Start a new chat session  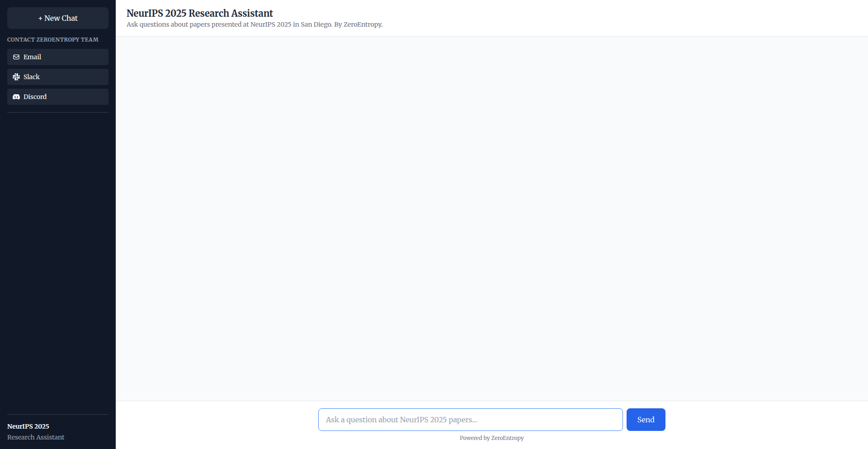pyautogui.click(x=58, y=18)
